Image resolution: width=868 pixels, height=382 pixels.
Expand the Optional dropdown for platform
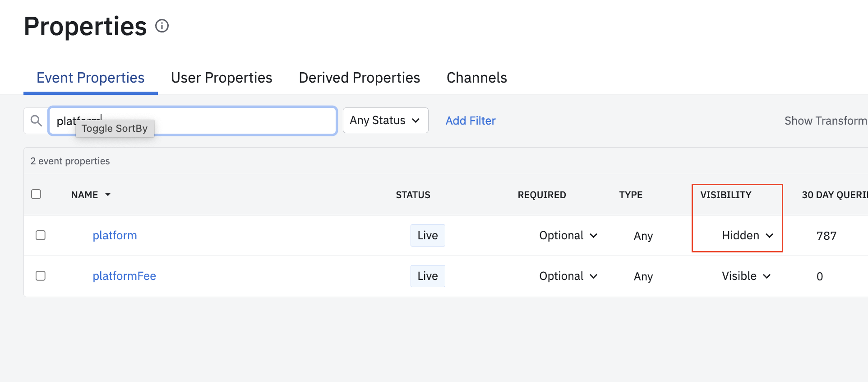point(568,235)
